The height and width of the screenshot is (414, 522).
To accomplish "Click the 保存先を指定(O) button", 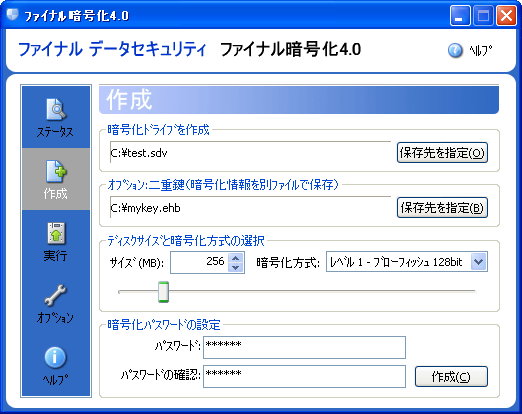I will [x=442, y=153].
